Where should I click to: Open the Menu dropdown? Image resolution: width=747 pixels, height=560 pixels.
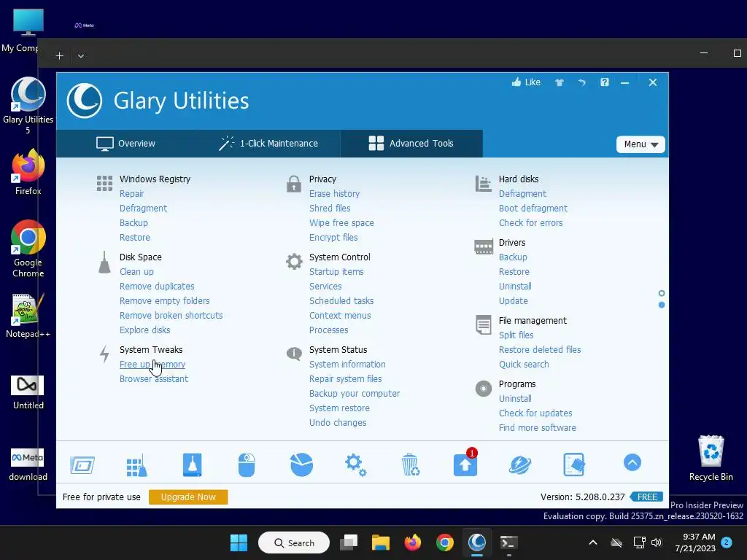(640, 144)
